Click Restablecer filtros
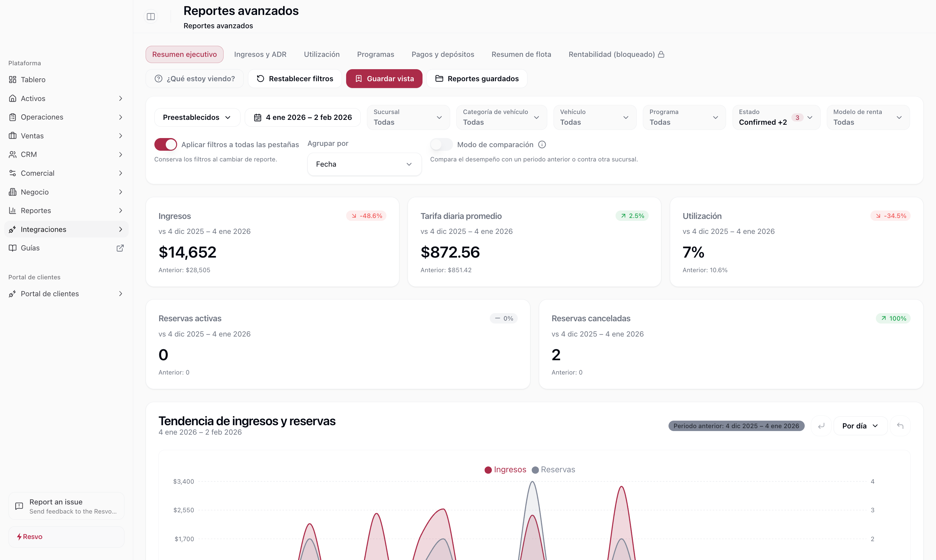936x560 pixels. 294,79
